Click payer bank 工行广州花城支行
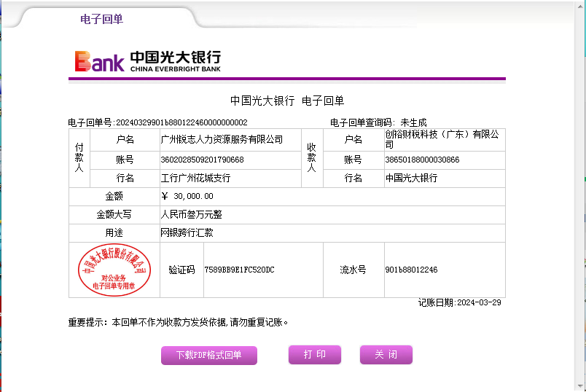The height and width of the screenshot is (392, 586). [x=195, y=178]
